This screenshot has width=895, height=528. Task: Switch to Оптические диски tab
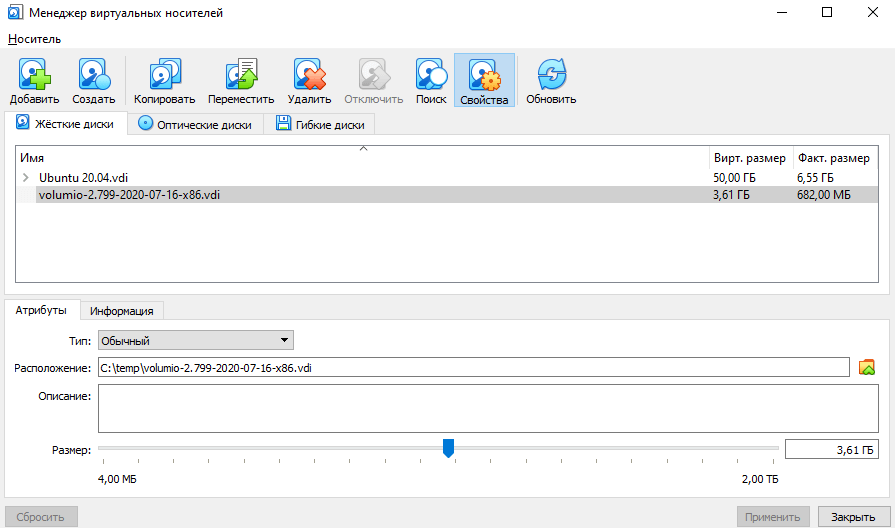pos(195,124)
